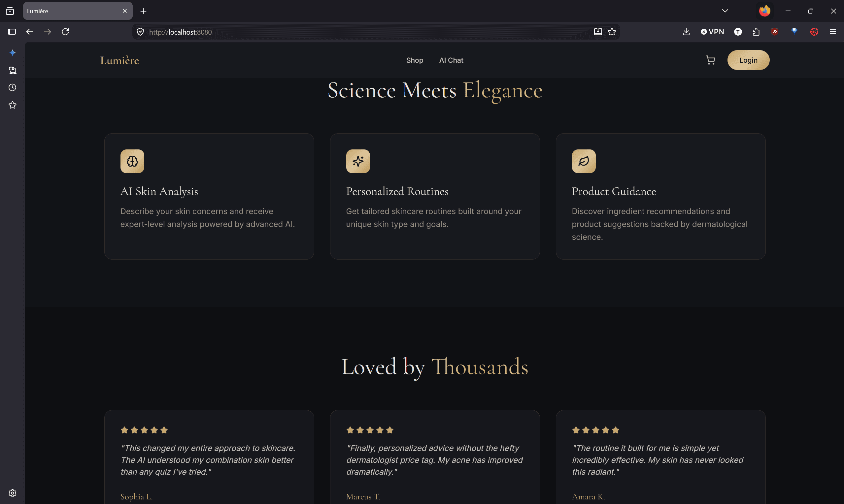Click the install page icon in address bar

click(598, 32)
